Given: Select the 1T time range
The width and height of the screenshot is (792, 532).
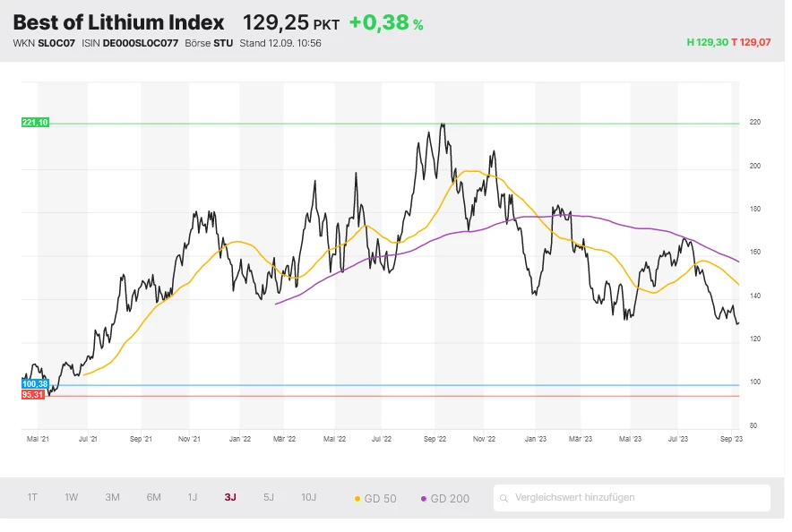Looking at the screenshot, I should (x=32, y=497).
